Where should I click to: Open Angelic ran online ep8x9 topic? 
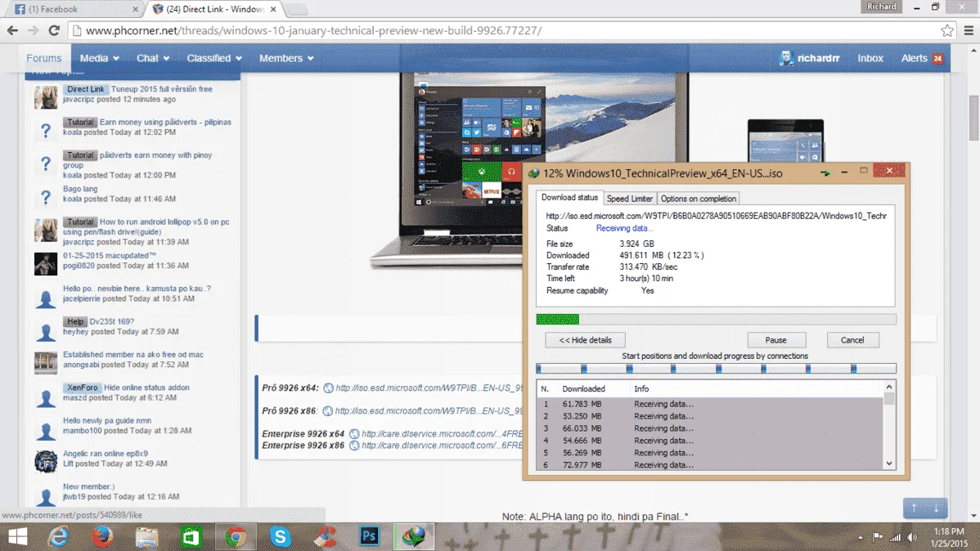[x=105, y=454]
